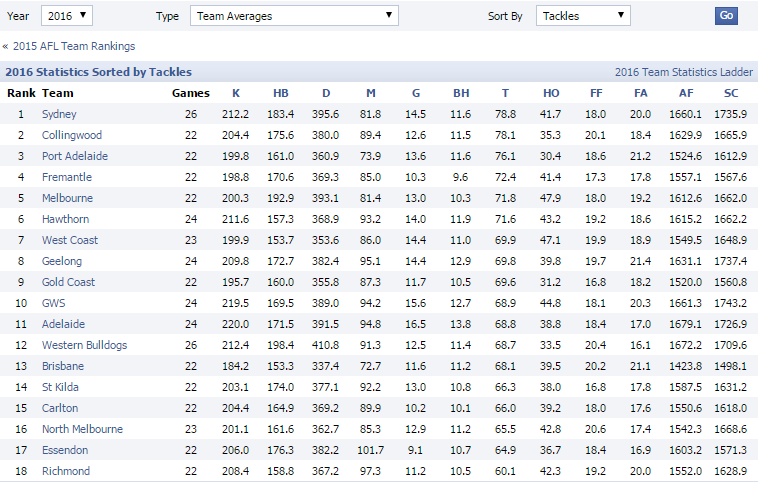Viewport: 758px width, 482px height.
Task: Open the West Coast team link
Action: pos(70,240)
